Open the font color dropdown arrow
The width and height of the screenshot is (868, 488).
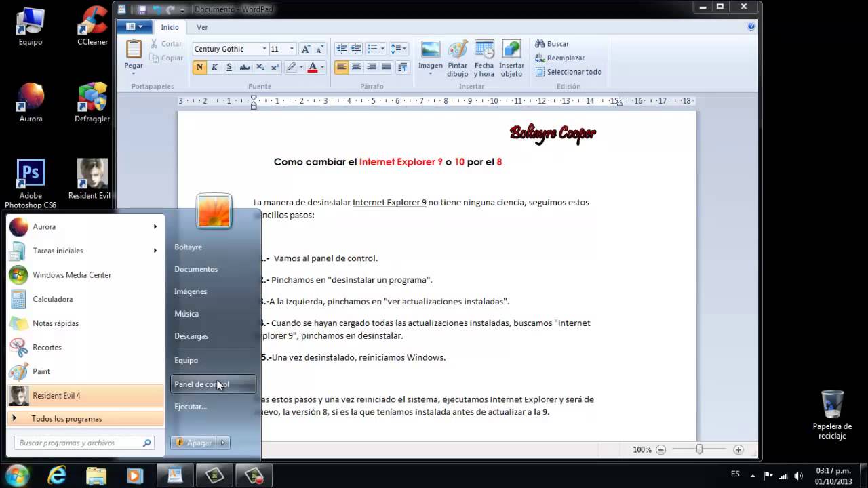tap(322, 67)
